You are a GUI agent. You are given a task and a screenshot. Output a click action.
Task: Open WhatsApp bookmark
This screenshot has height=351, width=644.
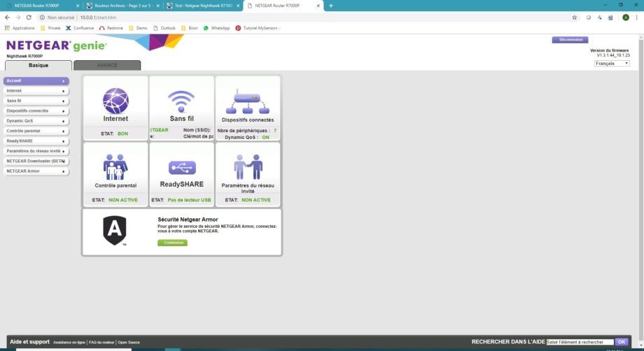tap(216, 28)
